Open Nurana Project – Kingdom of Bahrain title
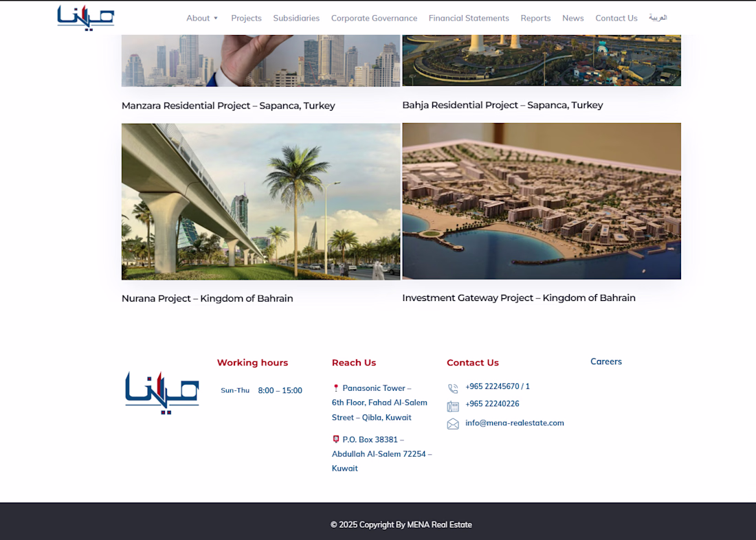 (208, 298)
